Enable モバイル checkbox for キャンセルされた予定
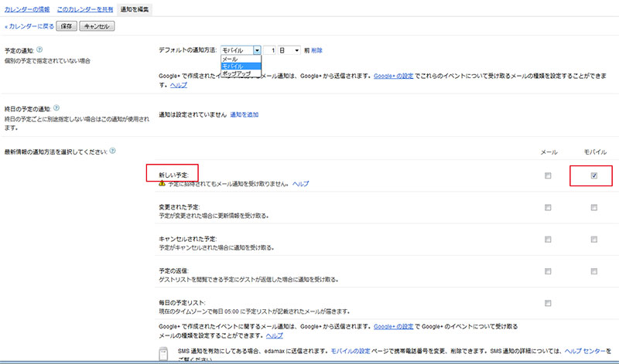Screen dimensions: 619x364 (x=594, y=240)
